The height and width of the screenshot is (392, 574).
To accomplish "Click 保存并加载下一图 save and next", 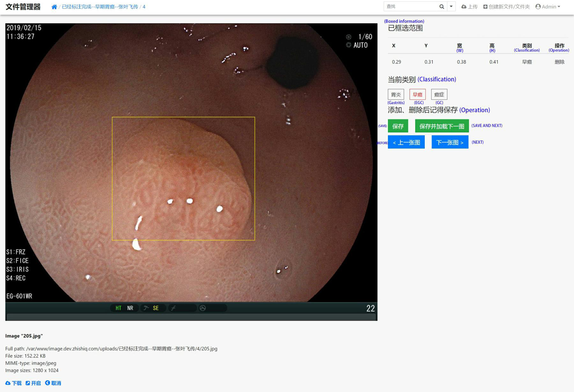I will click(x=442, y=126).
